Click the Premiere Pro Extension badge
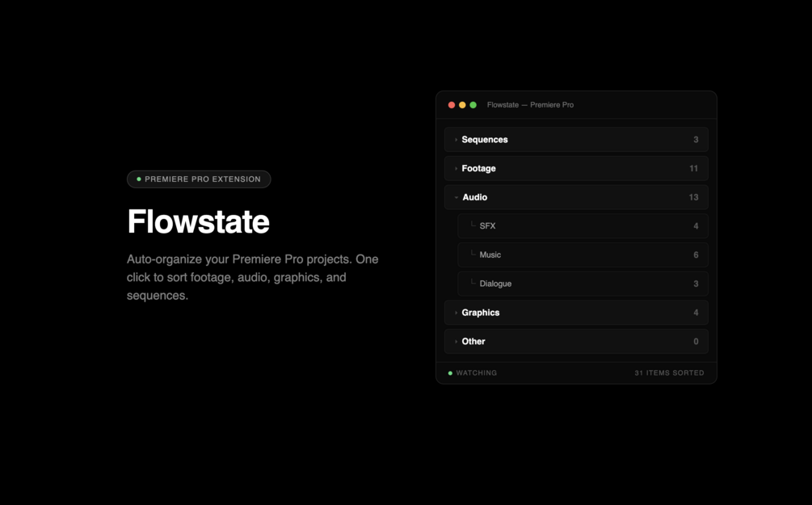The width and height of the screenshot is (812, 505). tap(199, 179)
